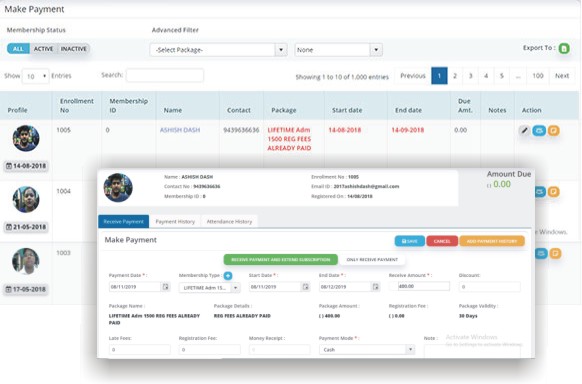This screenshot has width=582, height=384.
Task: Click the Money Receipt field
Action: click(279, 349)
